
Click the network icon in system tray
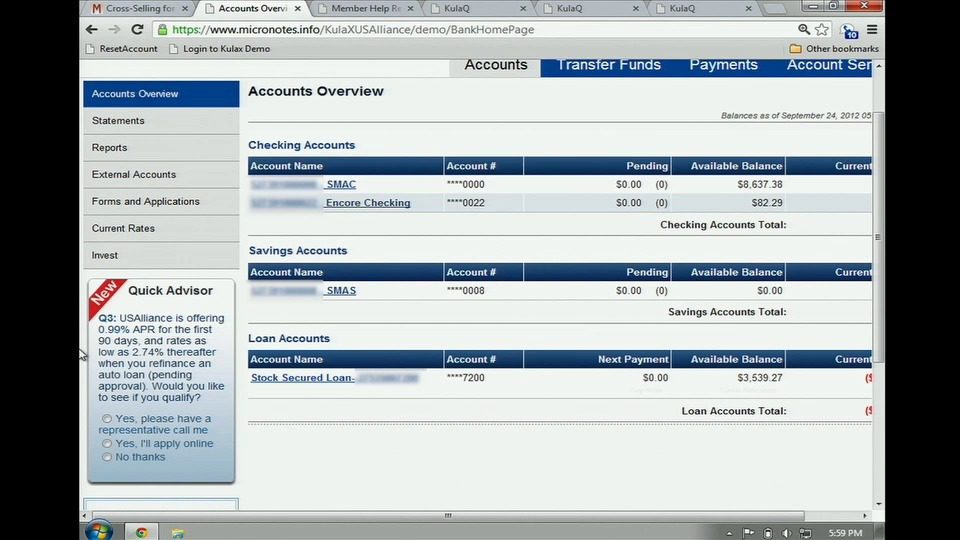click(x=805, y=533)
